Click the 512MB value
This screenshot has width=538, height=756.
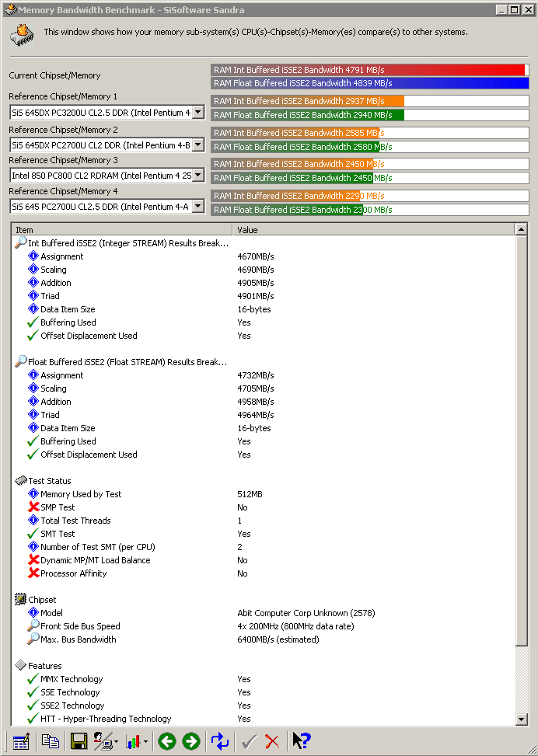(x=250, y=494)
